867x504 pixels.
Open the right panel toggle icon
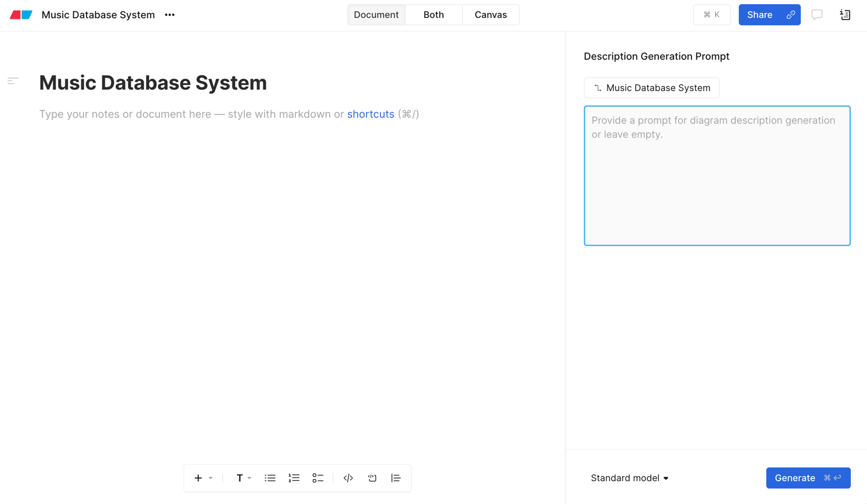(x=845, y=15)
